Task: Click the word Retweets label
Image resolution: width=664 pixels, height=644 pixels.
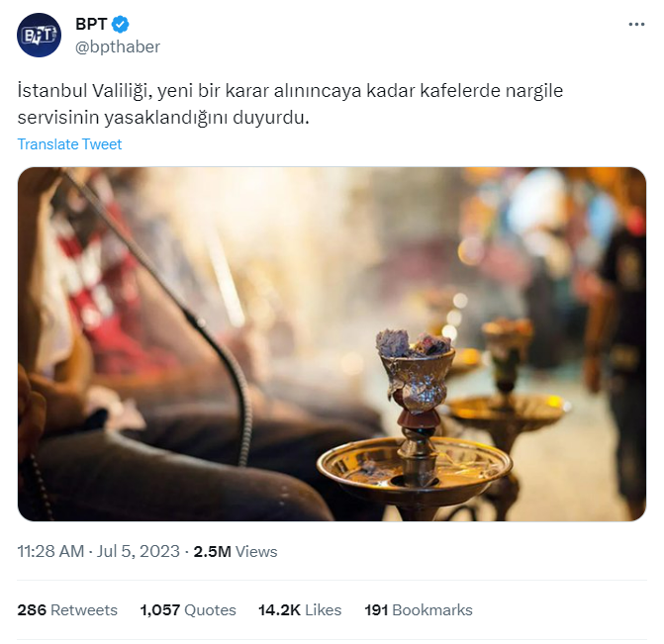Action: pos(84,610)
